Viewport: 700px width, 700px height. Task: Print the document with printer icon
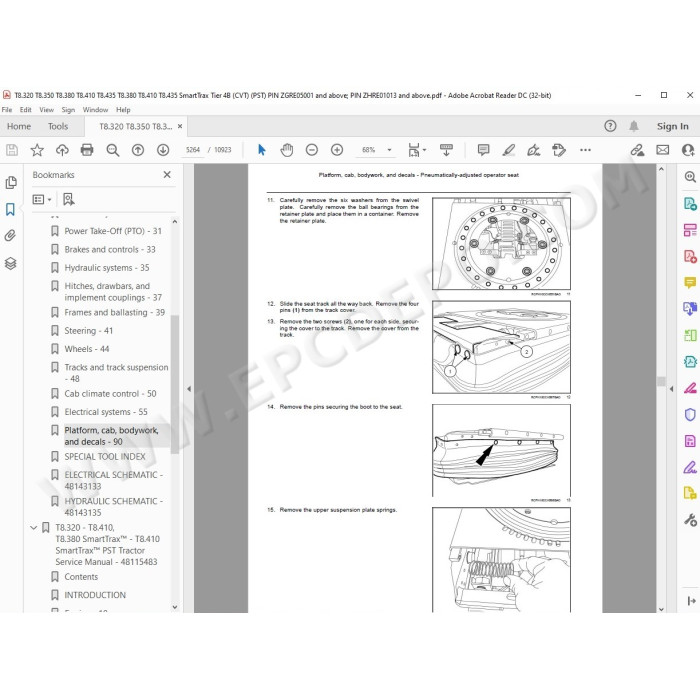pos(87,150)
